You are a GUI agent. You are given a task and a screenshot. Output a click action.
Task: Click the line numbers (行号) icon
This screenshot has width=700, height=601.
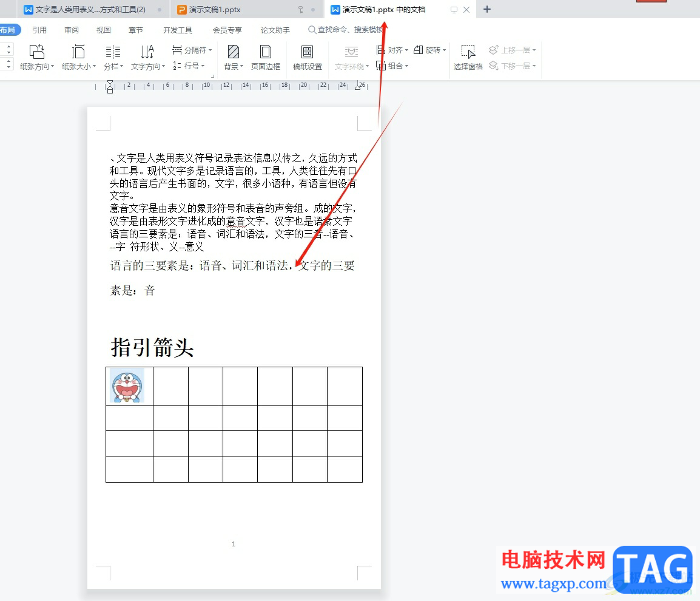177,66
